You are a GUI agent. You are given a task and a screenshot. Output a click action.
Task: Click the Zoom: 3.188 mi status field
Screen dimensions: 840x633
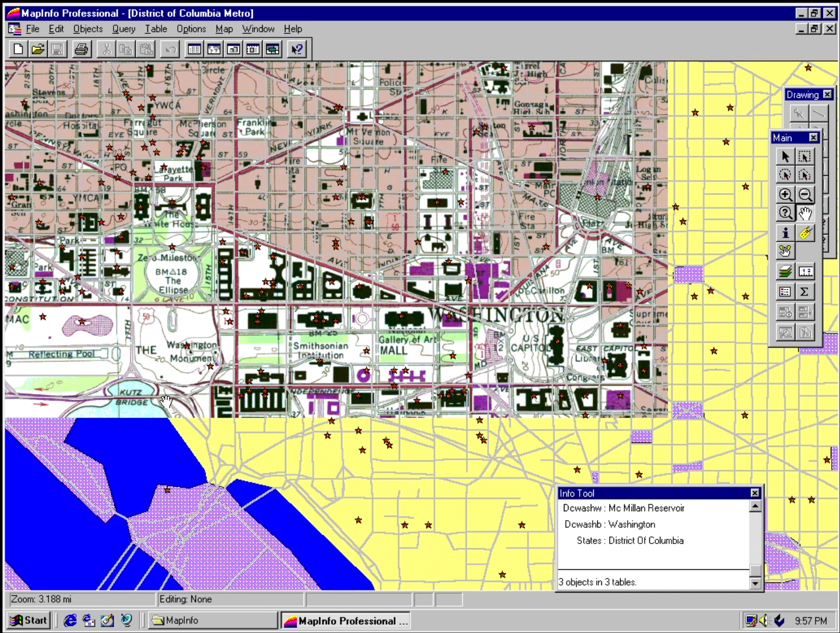(x=81, y=599)
